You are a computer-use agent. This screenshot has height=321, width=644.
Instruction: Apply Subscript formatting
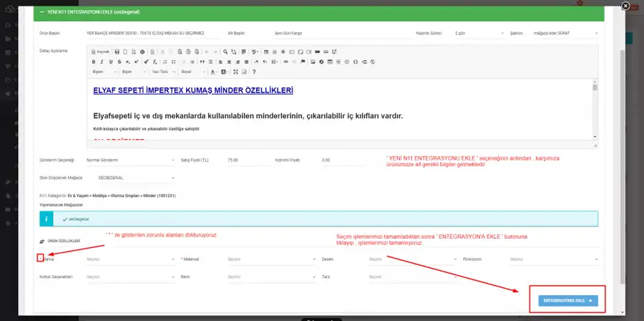point(128,62)
